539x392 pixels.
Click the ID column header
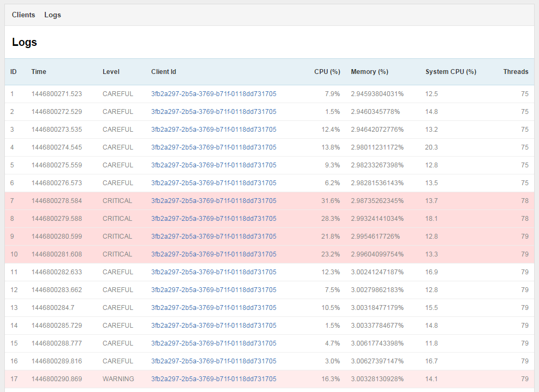[x=14, y=72]
